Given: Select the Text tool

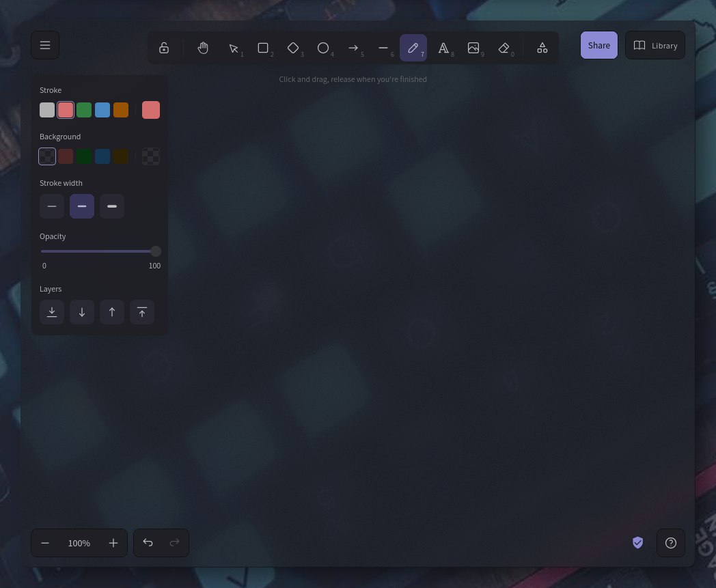Looking at the screenshot, I should (443, 48).
